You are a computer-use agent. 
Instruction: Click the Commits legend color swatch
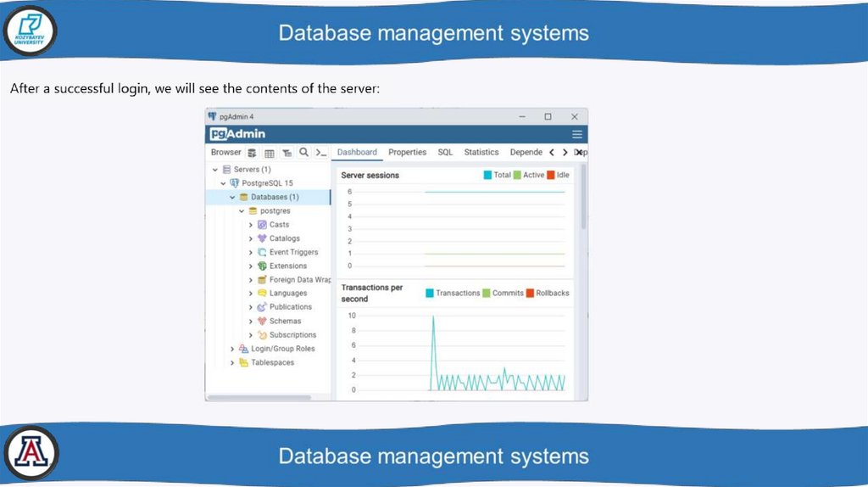coord(487,293)
